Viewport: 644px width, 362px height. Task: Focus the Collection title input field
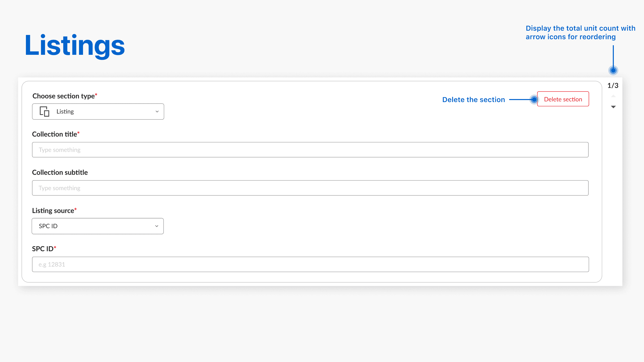pyautogui.click(x=310, y=150)
